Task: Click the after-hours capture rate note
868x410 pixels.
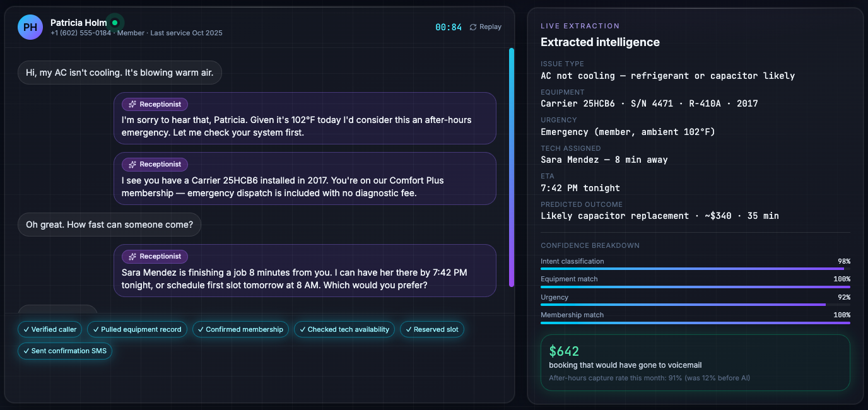Action: click(649, 378)
